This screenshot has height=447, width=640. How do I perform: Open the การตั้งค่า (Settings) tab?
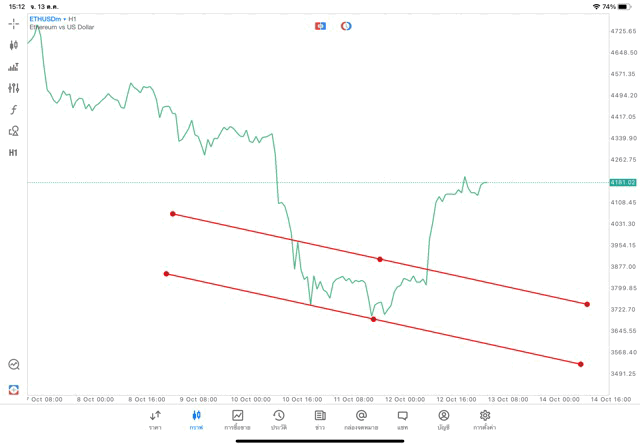[485, 419]
